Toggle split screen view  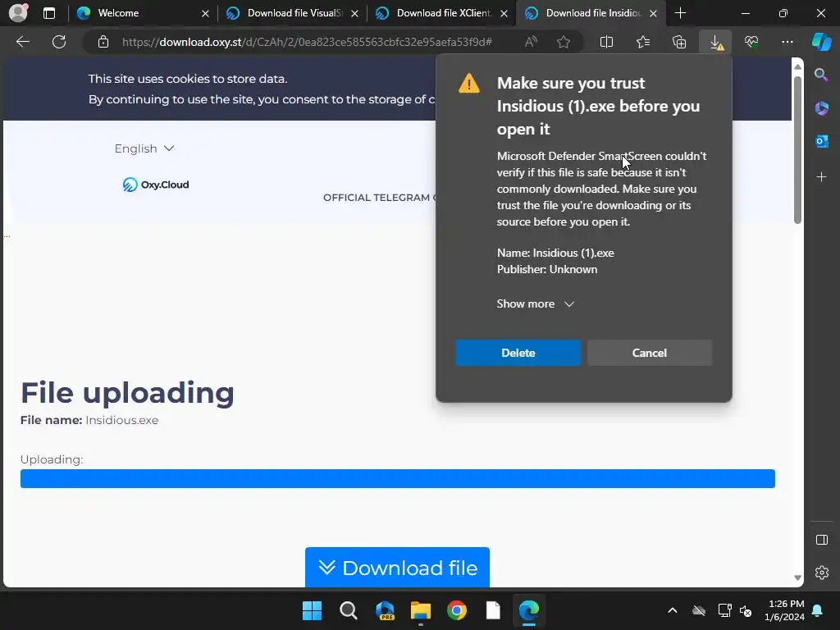606,42
